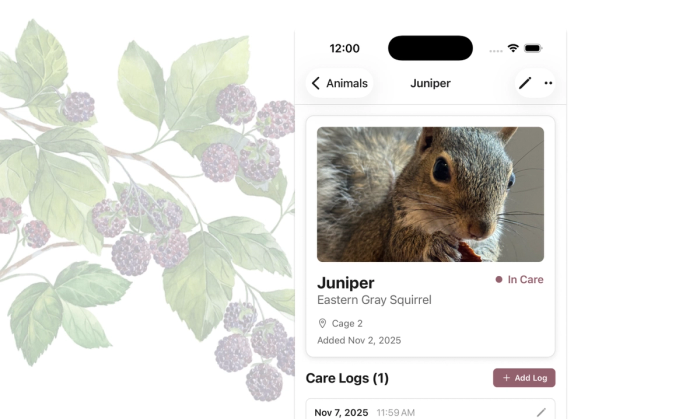
Task: Edit Juniper with the pencil icon
Action: (x=525, y=83)
